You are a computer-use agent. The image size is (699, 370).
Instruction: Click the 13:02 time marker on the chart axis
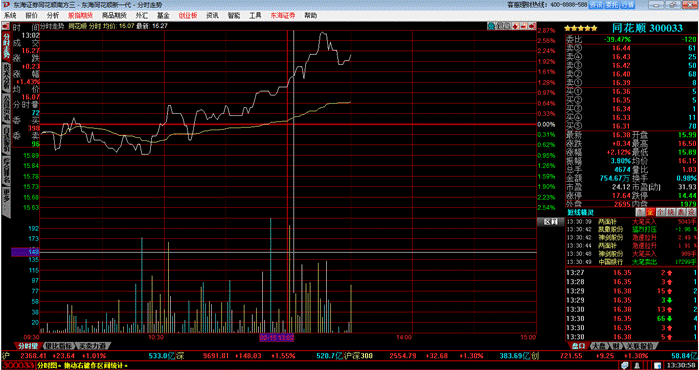[x=277, y=337]
